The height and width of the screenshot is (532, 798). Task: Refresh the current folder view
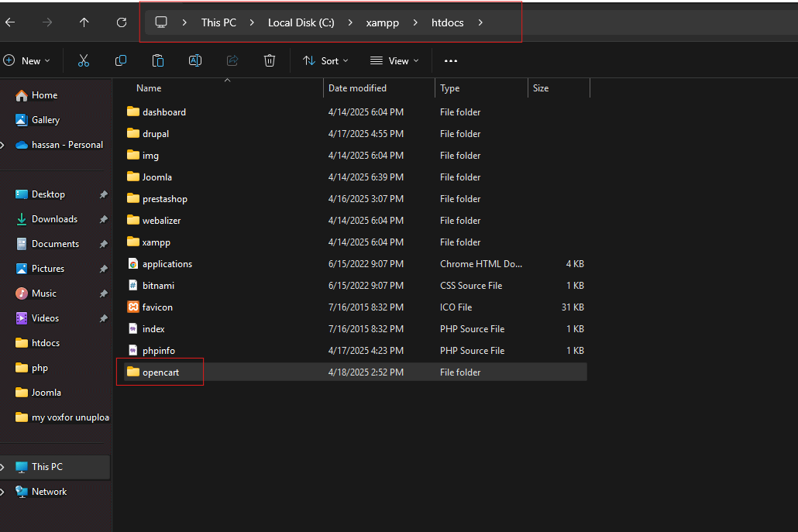coord(122,22)
